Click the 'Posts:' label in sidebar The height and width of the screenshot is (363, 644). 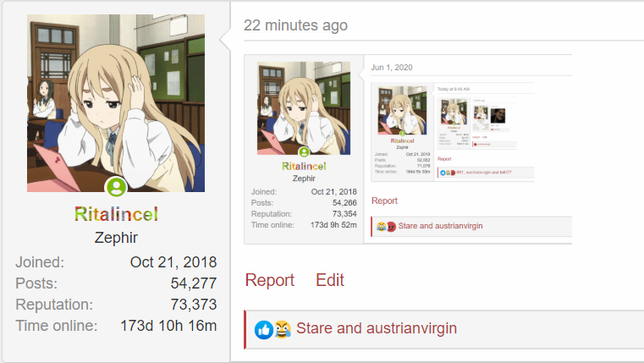pos(36,283)
